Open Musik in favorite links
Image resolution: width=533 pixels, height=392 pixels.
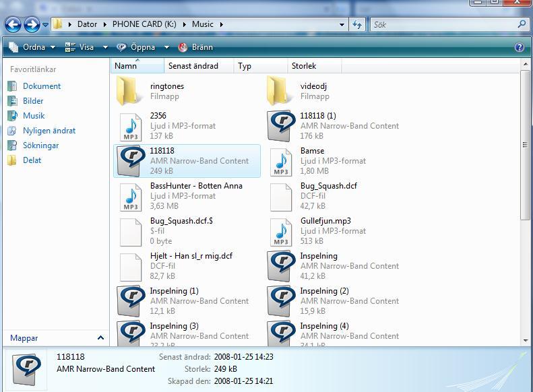coord(33,116)
